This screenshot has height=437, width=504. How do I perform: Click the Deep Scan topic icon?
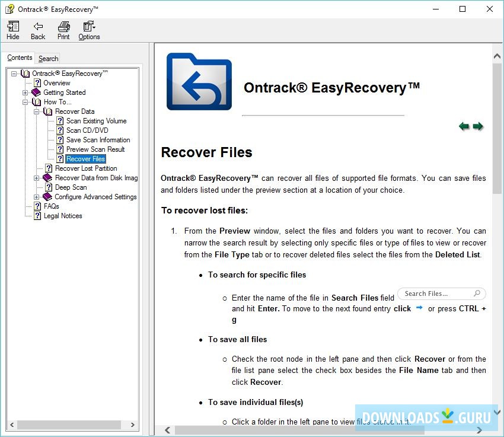pos(49,187)
